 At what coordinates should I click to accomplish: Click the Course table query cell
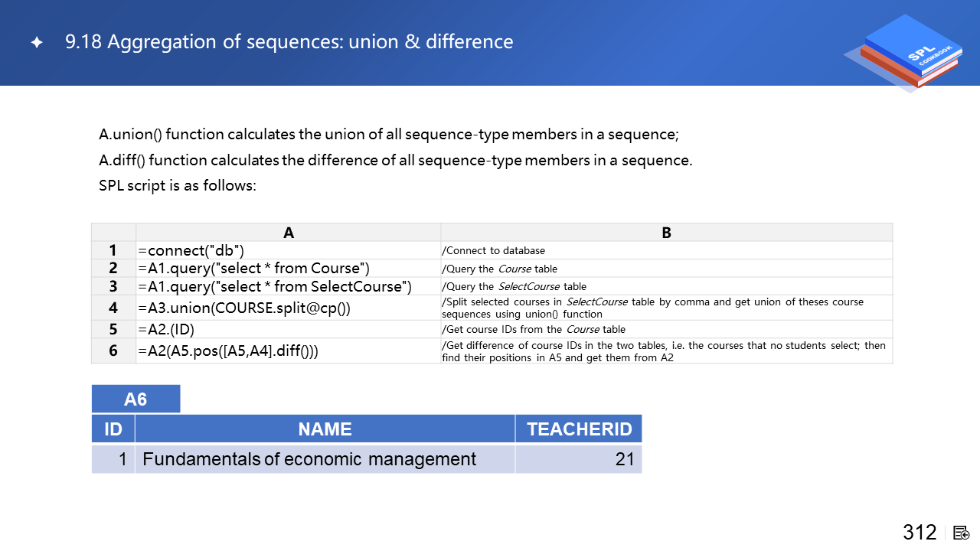click(x=288, y=268)
